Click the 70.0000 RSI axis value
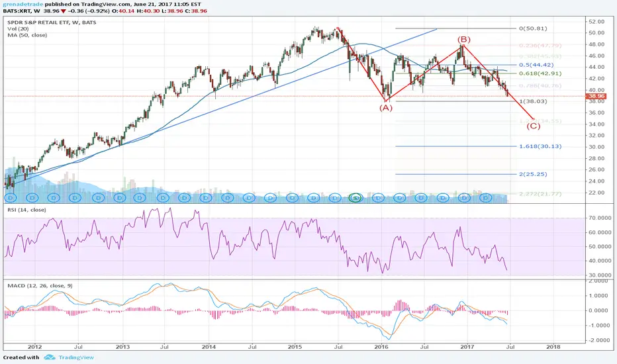 (600, 218)
